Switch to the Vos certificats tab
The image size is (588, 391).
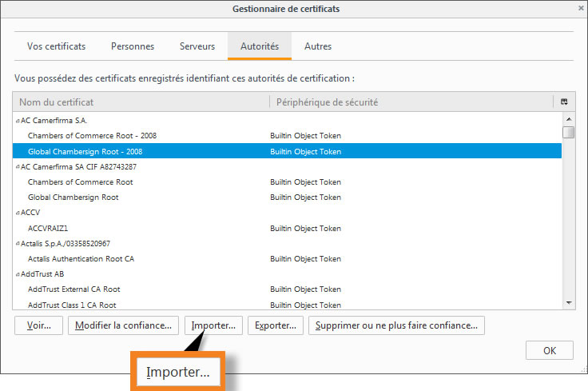[56, 46]
